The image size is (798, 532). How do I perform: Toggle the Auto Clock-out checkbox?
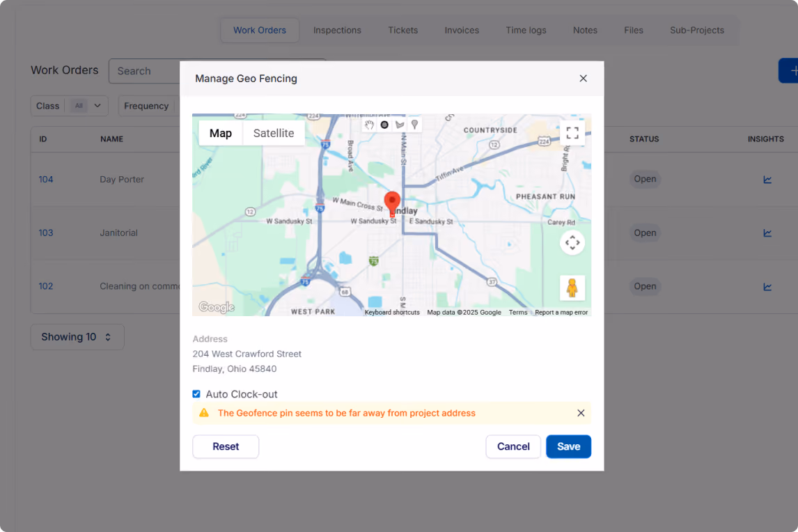(196, 394)
